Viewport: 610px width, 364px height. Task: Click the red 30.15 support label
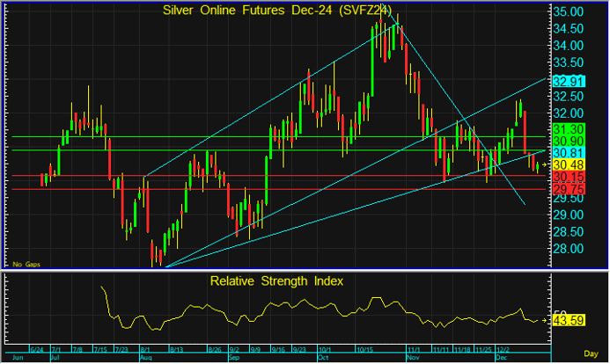565,177
